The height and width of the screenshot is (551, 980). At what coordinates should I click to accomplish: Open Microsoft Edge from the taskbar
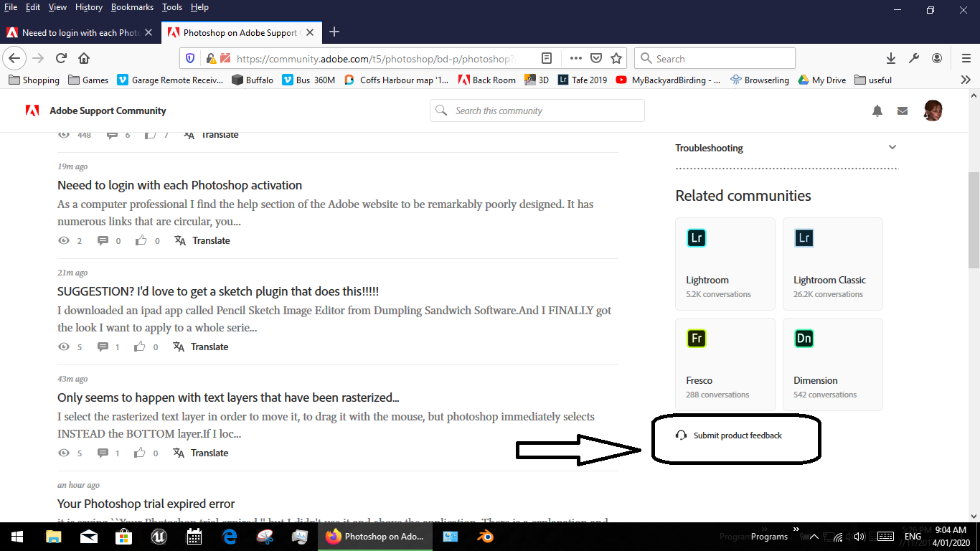pyautogui.click(x=230, y=536)
